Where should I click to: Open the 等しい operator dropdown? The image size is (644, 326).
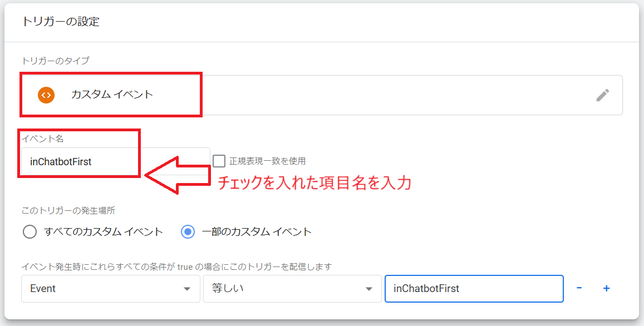click(292, 289)
